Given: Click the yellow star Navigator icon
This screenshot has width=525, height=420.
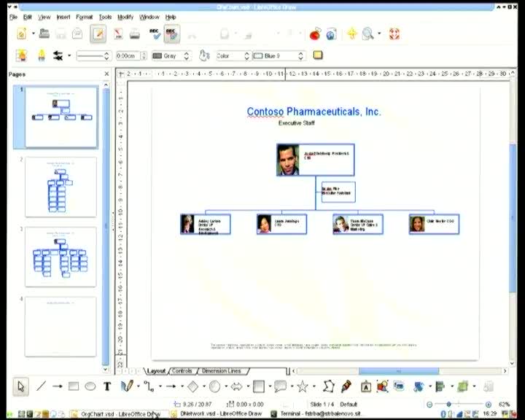Looking at the screenshot, I should coord(352,34).
